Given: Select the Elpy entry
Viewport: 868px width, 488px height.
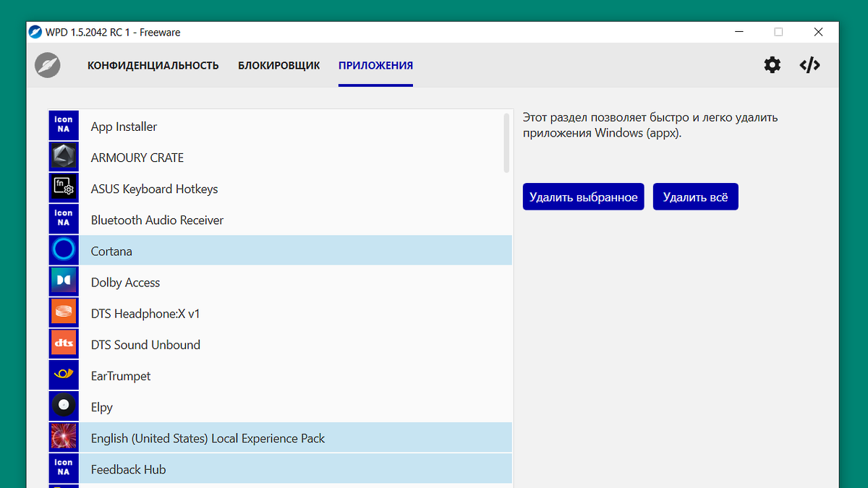Looking at the screenshot, I should 281,406.
